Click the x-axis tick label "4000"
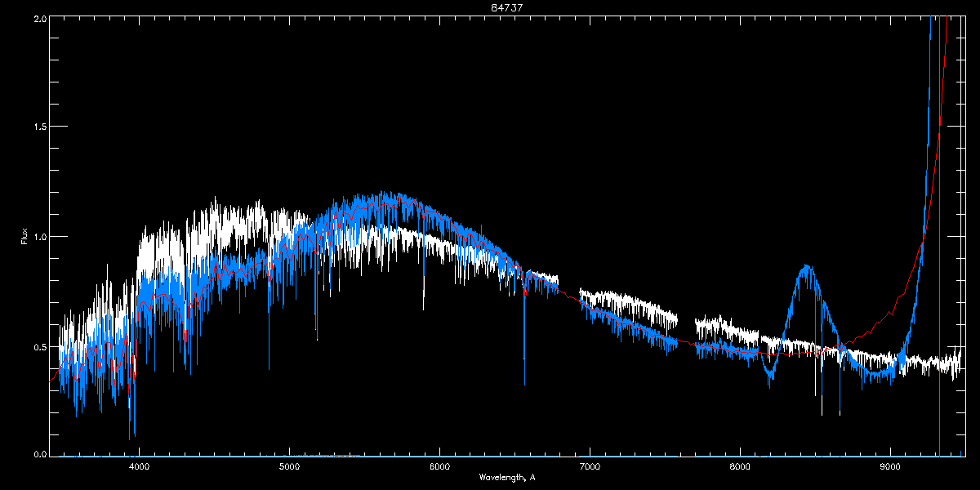Viewport: 980px width, 490px height. point(139,467)
